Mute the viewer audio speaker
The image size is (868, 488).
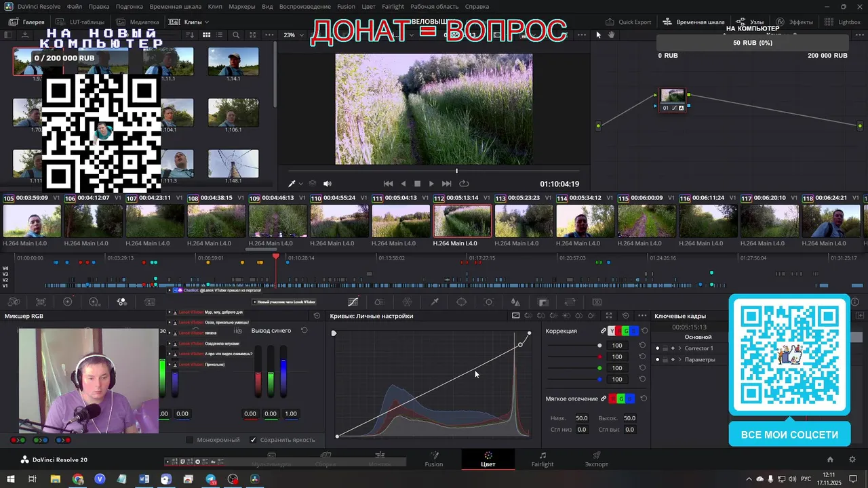click(328, 184)
